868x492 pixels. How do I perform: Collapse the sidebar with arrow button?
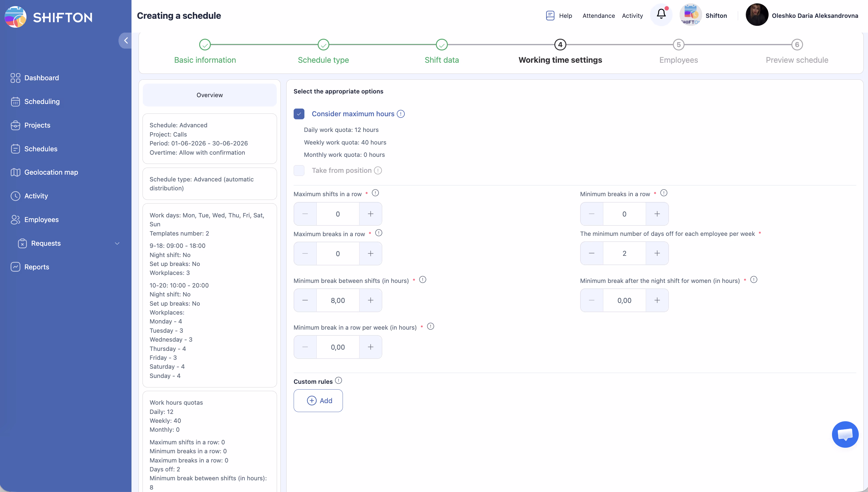tap(126, 41)
